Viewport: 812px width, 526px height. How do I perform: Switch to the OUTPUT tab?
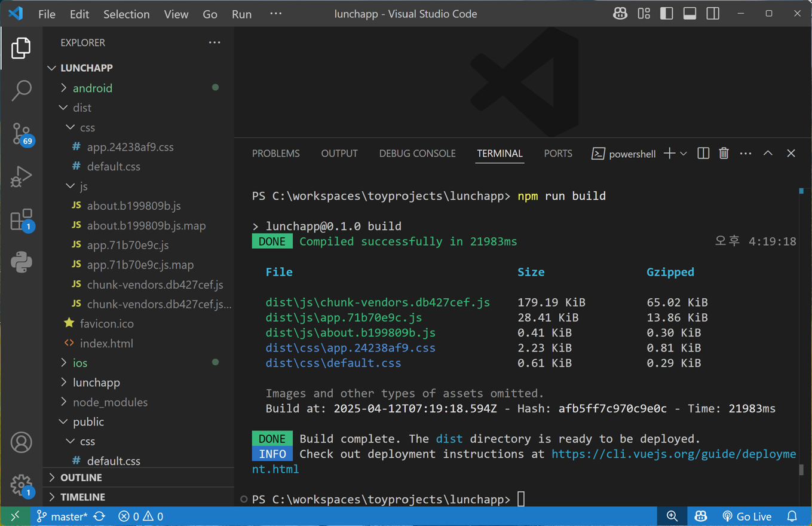(x=339, y=154)
